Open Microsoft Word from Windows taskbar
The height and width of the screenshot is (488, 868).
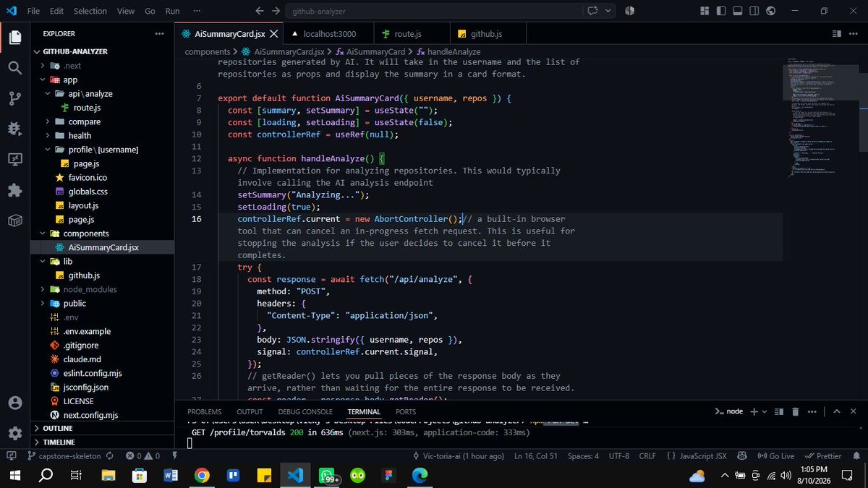(x=171, y=476)
